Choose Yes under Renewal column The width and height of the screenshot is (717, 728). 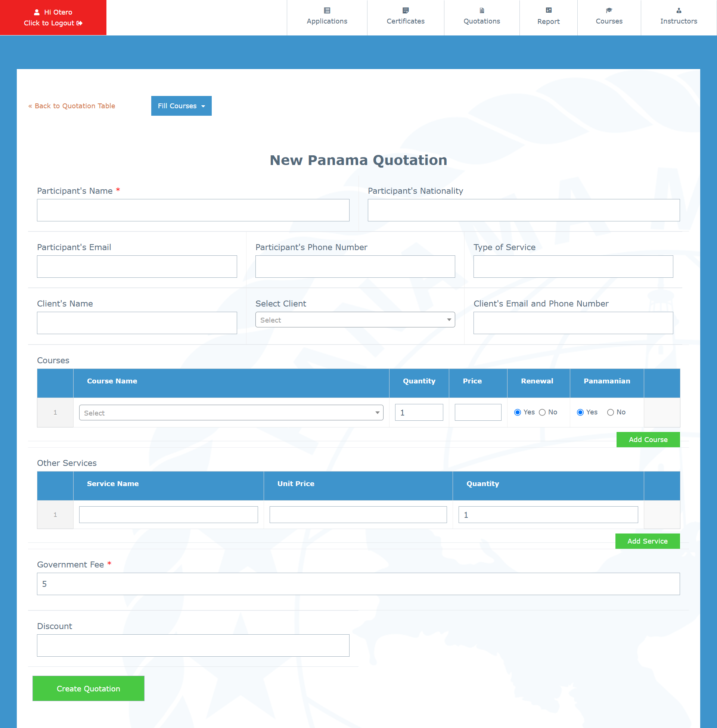tap(518, 412)
